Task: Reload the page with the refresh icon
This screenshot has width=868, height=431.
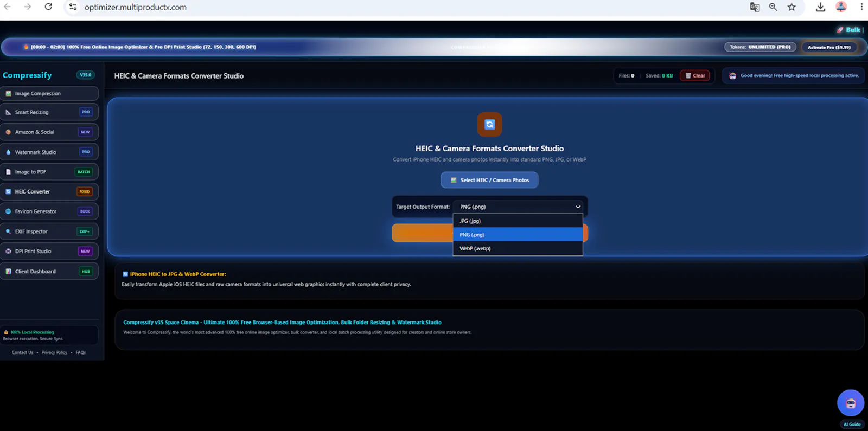Action: pos(48,7)
